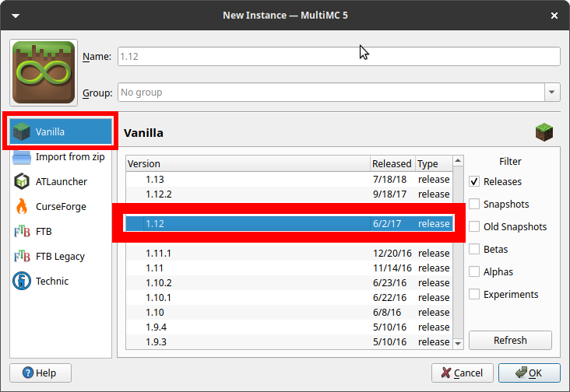
Task: Select version 1.11 row
Action: pos(290,268)
